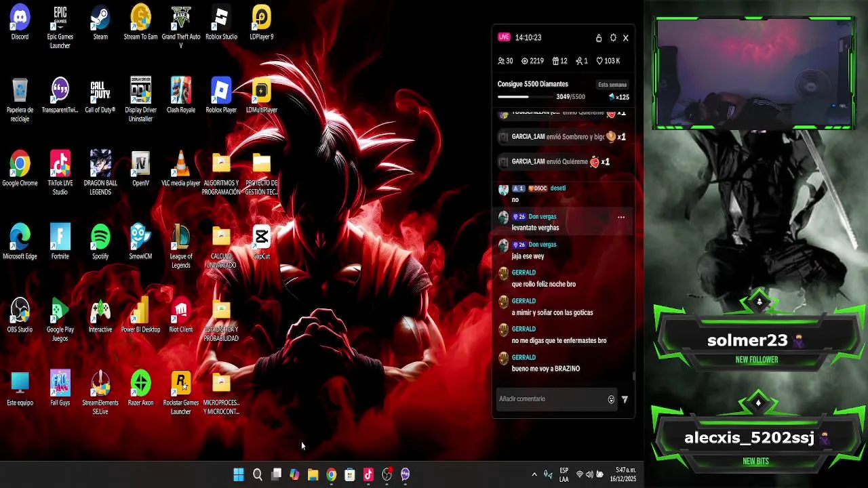Open LIVE panel settings gear
Viewport: 868px width, 488px height.
click(613, 38)
